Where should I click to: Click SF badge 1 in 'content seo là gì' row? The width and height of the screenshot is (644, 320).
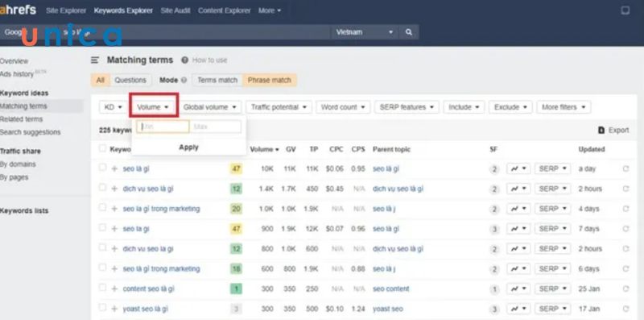click(x=494, y=289)
